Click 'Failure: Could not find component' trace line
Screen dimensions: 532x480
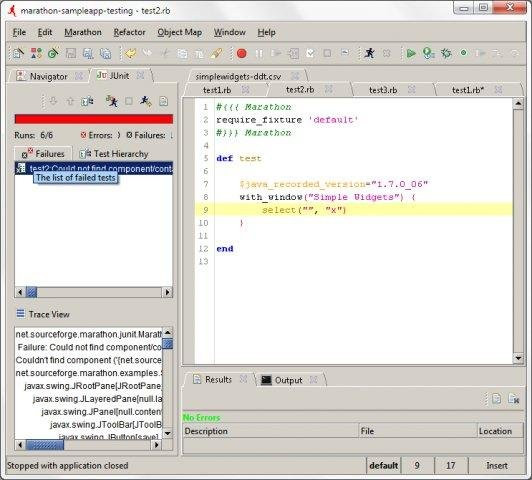pos(89,347)
